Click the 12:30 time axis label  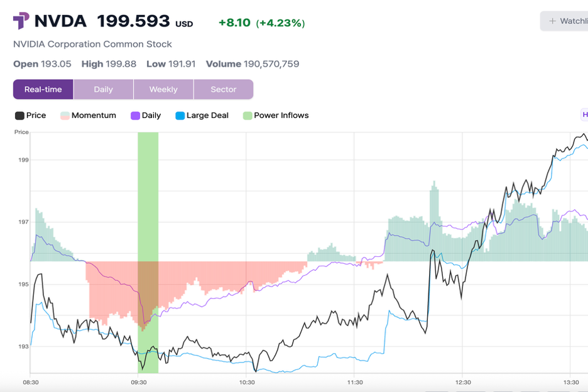click(x=463, y=382)
